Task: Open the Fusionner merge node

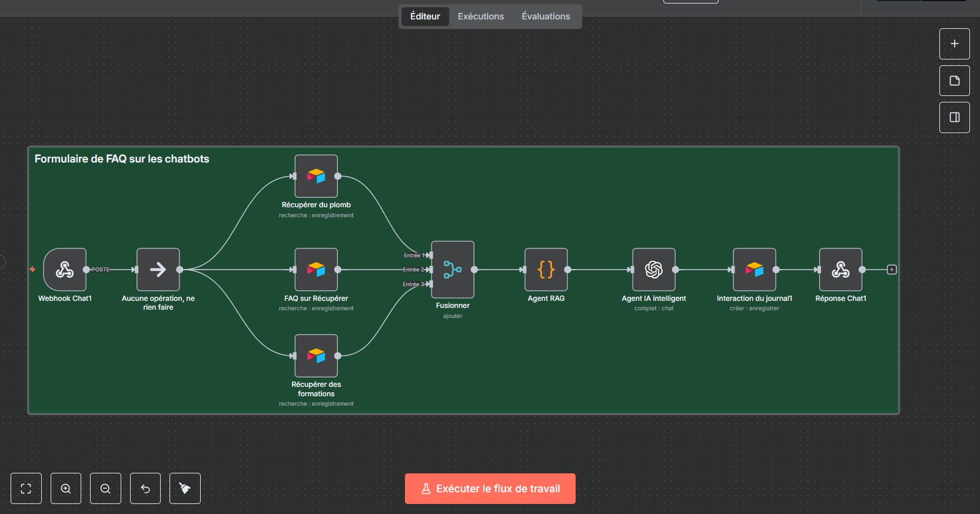Action: (453, 270)
